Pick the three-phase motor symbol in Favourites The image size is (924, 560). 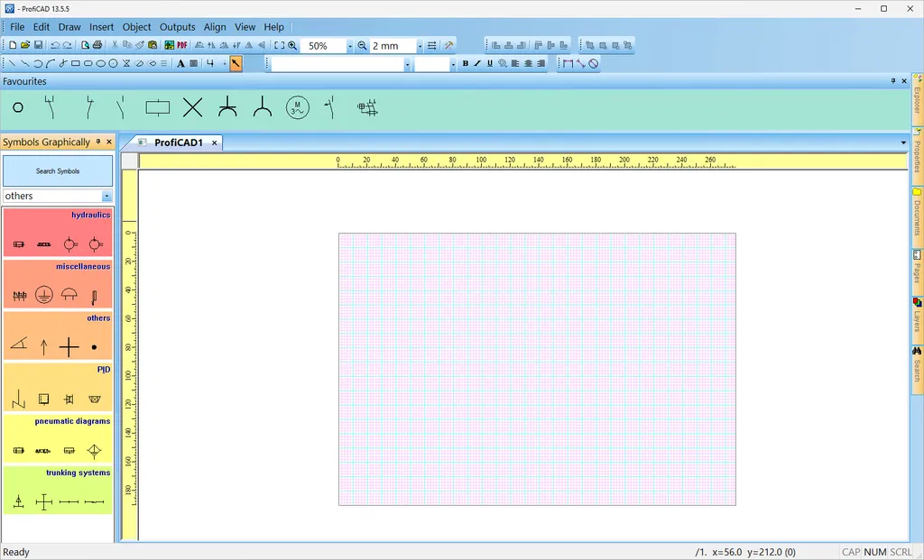298,107
